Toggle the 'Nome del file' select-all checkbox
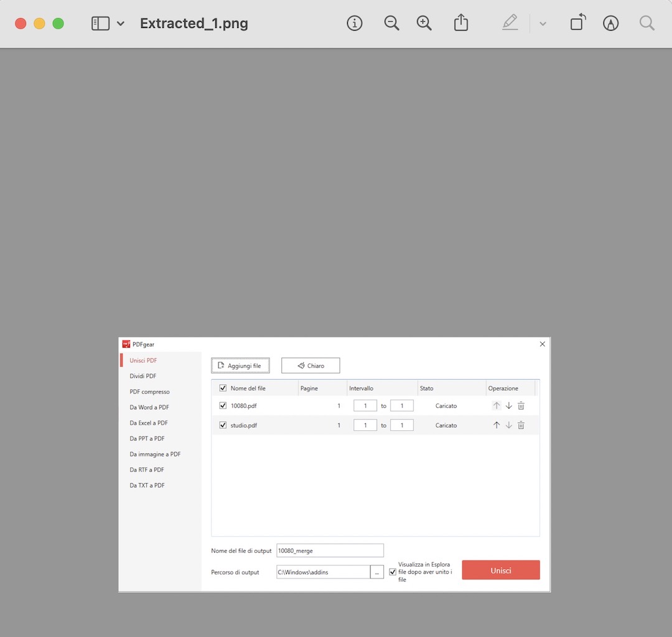The height and width of the screenshot is (637, 672). [223, 388]
